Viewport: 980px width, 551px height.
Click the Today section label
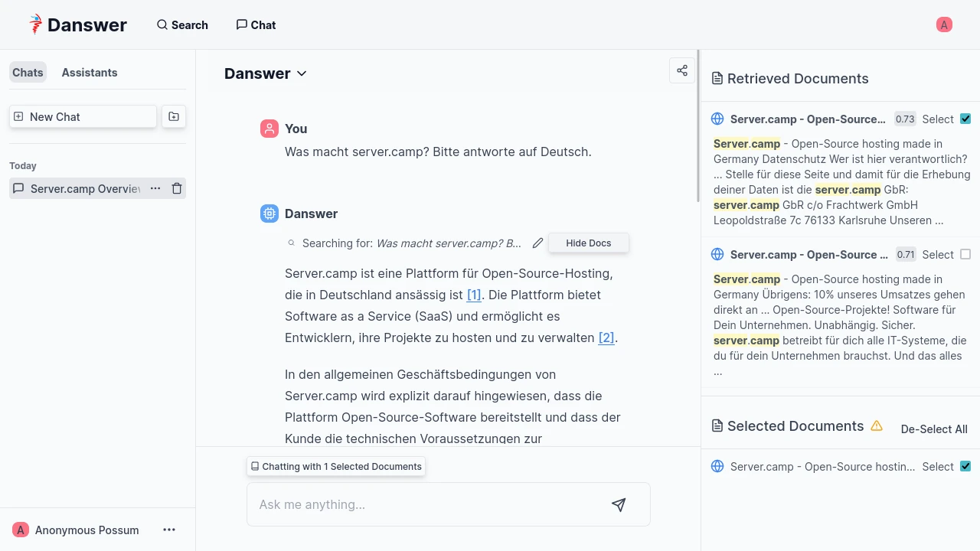click(23, 165)
